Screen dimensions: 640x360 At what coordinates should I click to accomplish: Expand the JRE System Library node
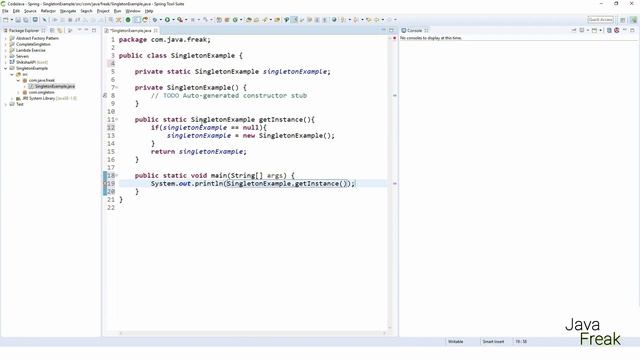12,98
